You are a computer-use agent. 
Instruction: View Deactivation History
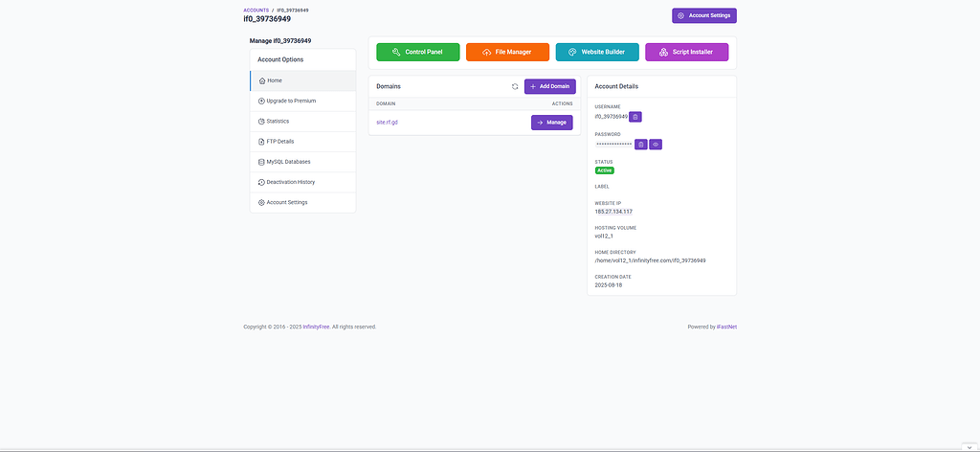click(x=303, y=182)
